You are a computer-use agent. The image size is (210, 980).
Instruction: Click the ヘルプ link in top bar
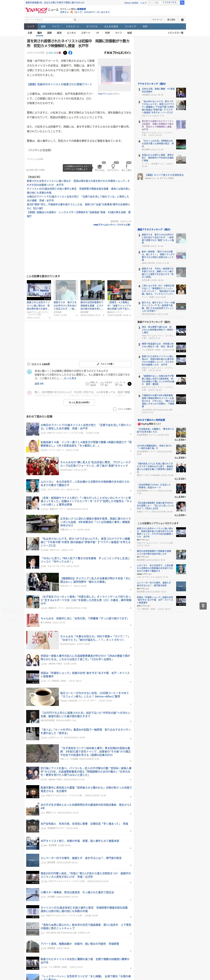143,3
